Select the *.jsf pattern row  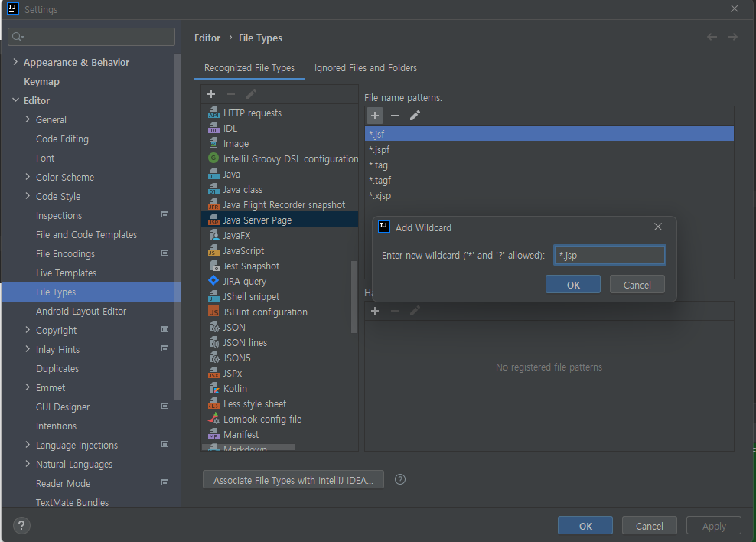549,133
